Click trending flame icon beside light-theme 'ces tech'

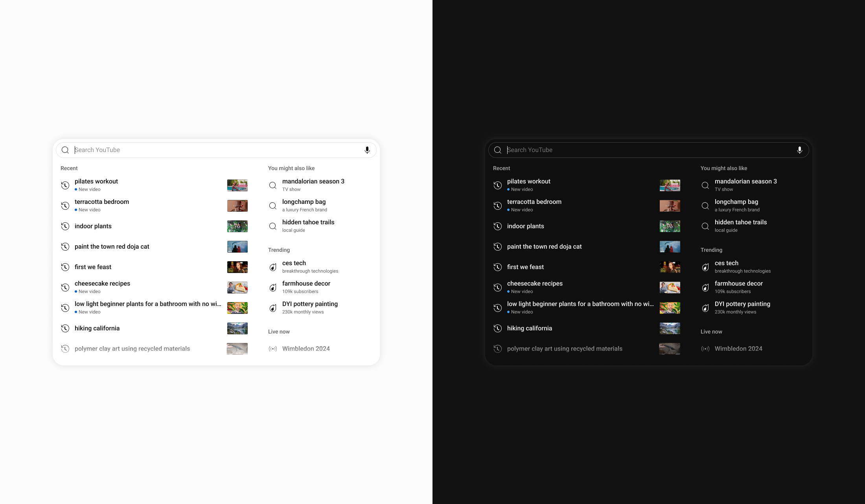273,267
